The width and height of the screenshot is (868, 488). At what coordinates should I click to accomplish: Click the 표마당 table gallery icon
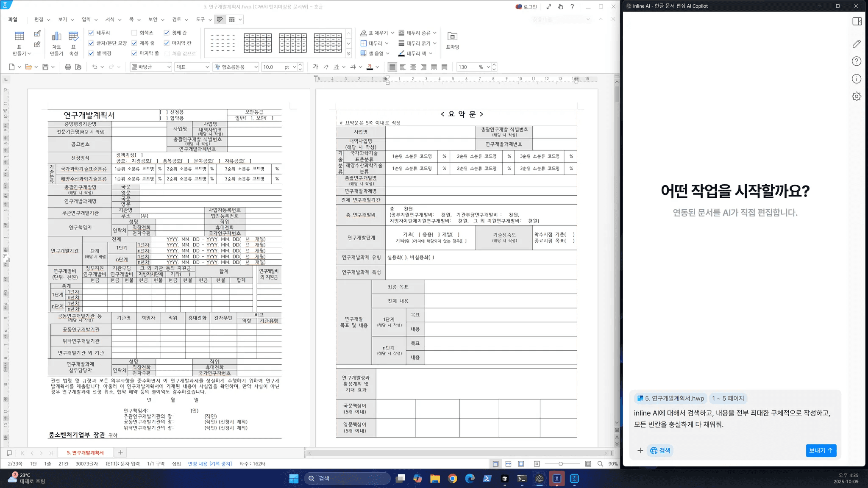[453, 40]
